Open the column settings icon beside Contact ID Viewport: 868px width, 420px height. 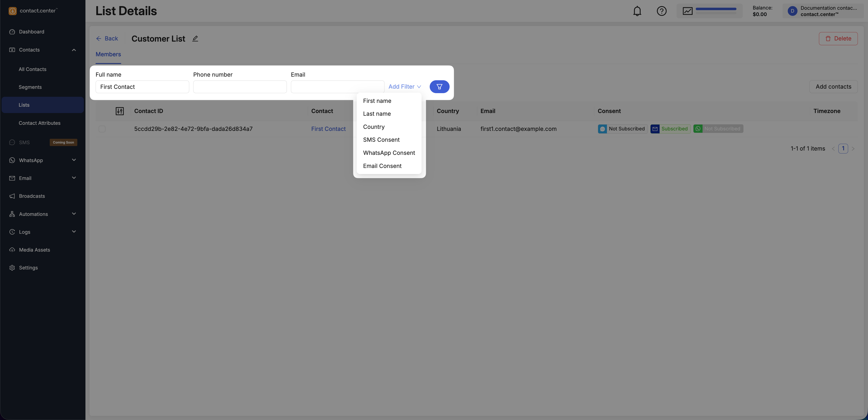coord(120,111)
